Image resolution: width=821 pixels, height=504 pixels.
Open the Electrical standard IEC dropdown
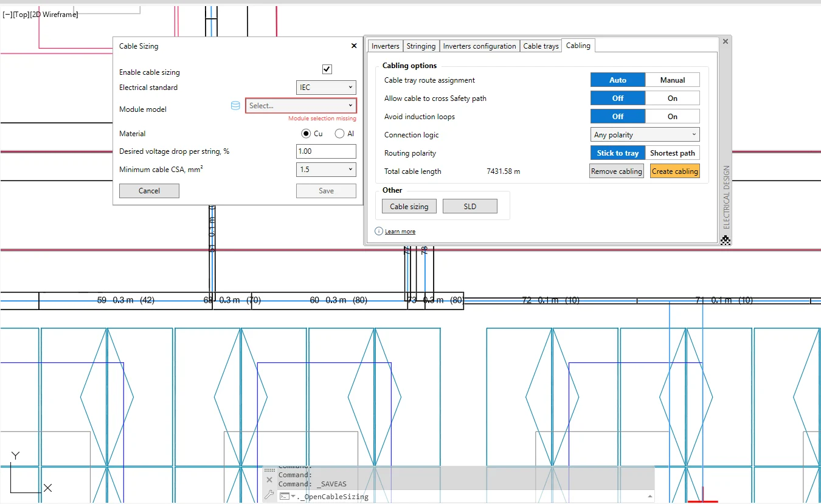point(326,88)
